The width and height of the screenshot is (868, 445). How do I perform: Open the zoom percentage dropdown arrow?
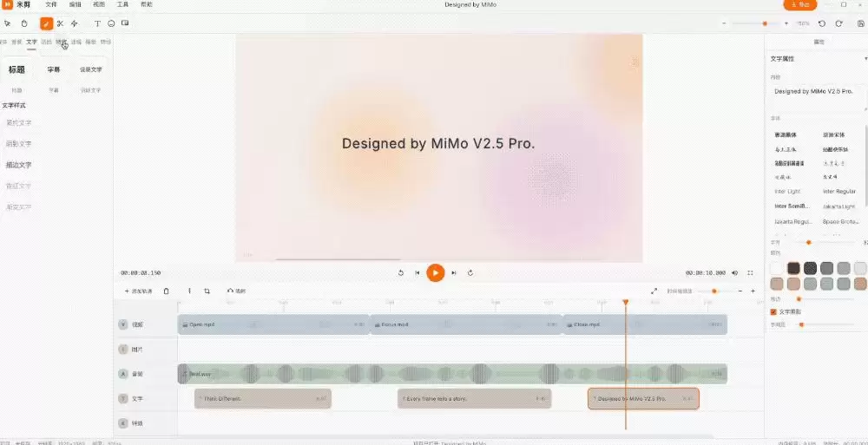pos(786,23)
